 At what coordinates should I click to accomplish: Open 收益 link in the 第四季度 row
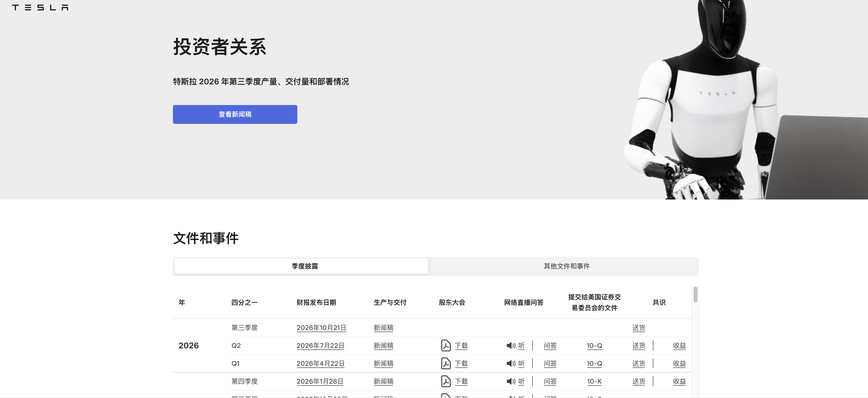pyautogui.click(x=679, y=381)
